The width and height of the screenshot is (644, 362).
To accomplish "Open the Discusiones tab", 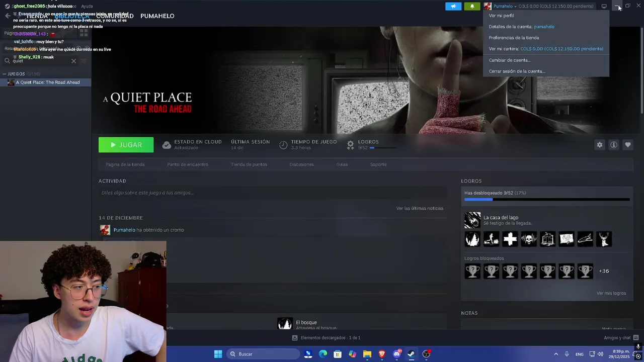I will click(301, 164).
